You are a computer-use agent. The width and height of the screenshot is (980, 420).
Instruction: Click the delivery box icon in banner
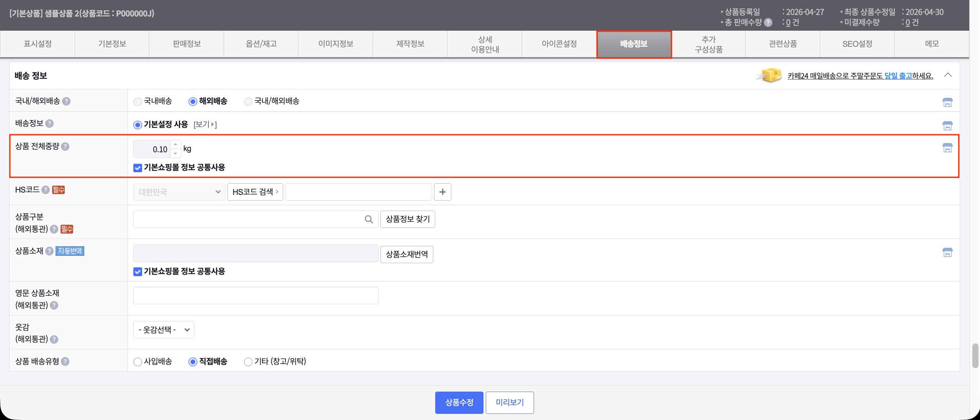pyautogui.click(x=769, y=76)
